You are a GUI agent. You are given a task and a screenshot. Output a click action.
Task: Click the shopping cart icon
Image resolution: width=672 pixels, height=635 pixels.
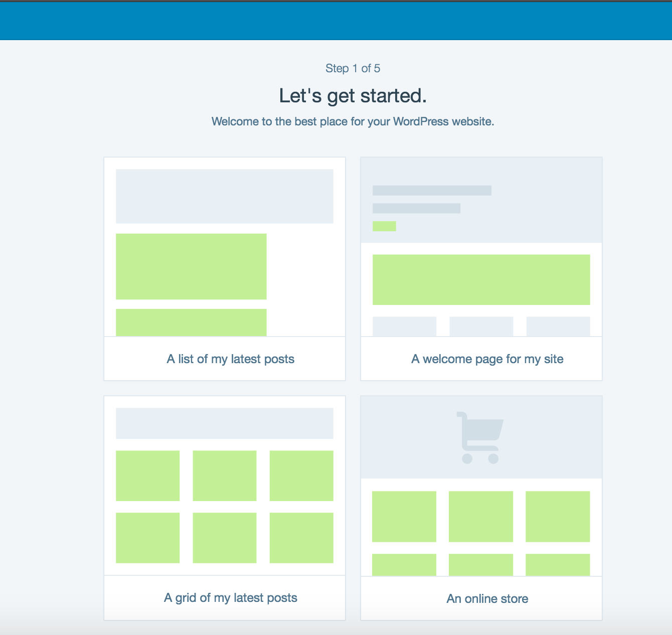(479, 437)
